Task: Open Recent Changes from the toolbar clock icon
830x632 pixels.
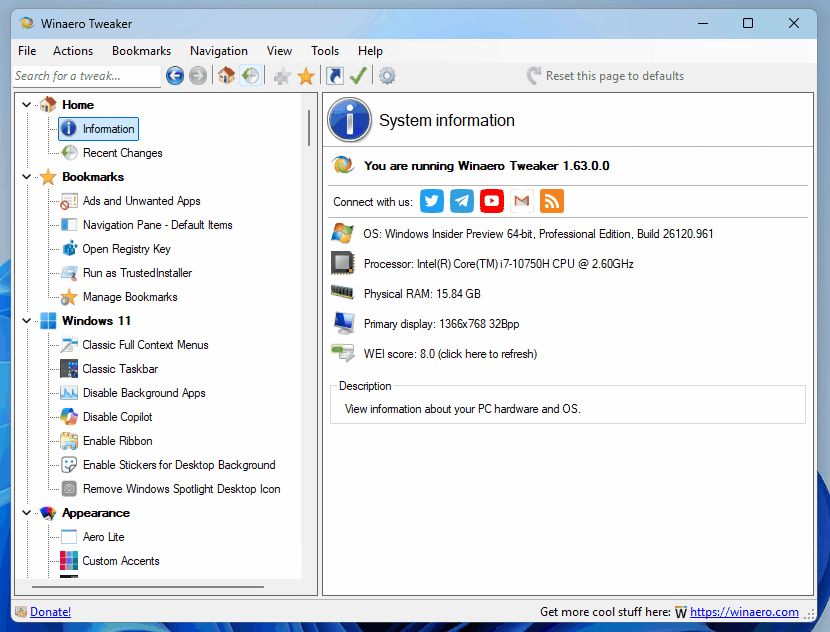Action: (250, 76)
